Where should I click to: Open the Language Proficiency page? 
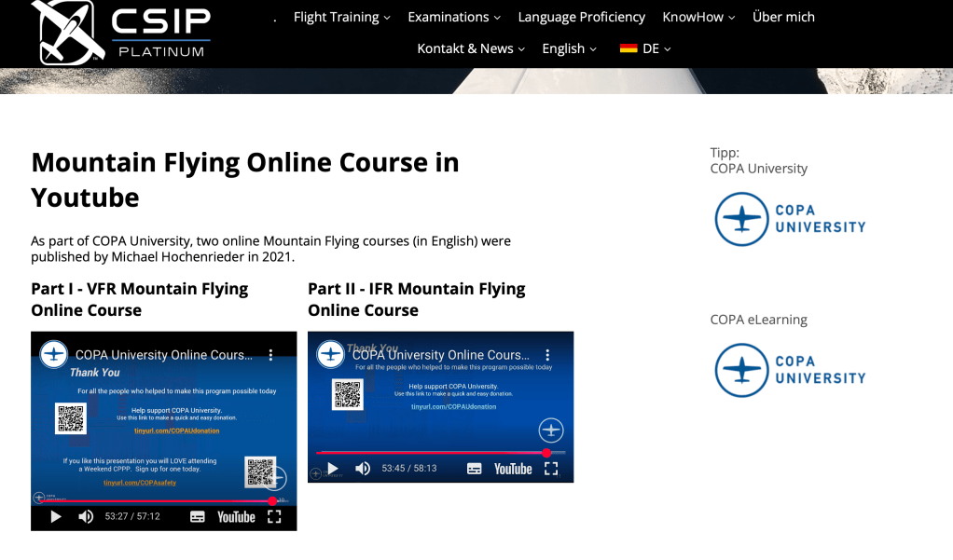coord(581,17)
